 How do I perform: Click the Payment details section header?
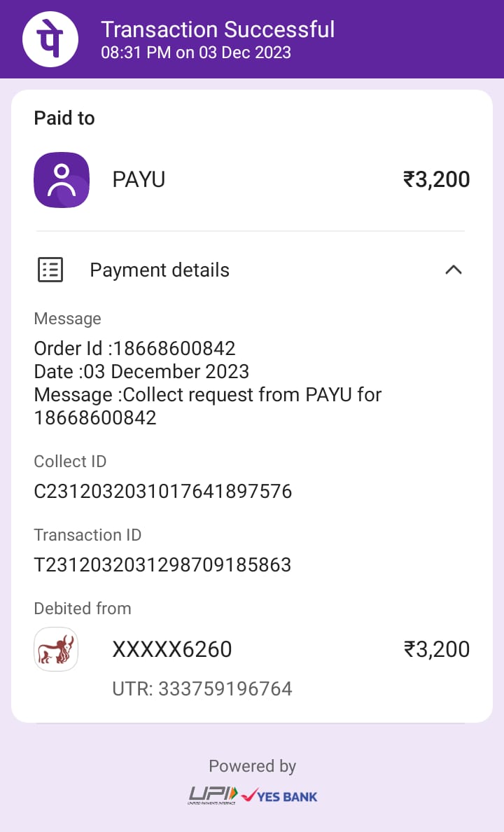(x=160, y=270)
